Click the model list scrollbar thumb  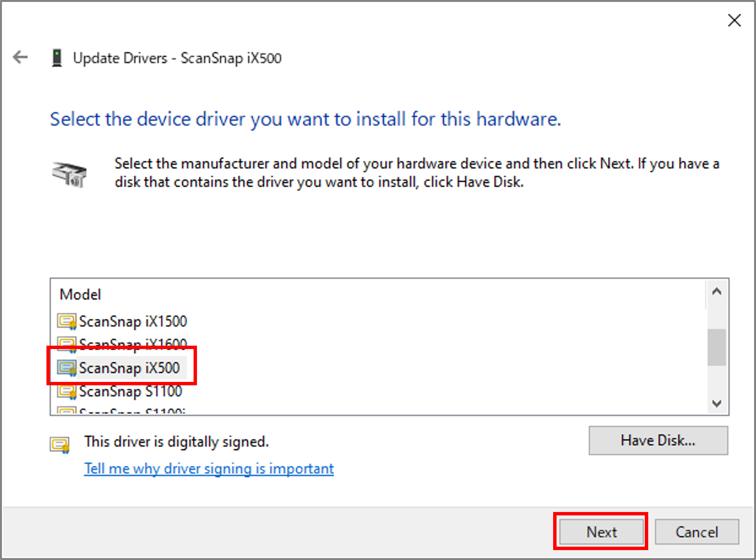(716, 347)
